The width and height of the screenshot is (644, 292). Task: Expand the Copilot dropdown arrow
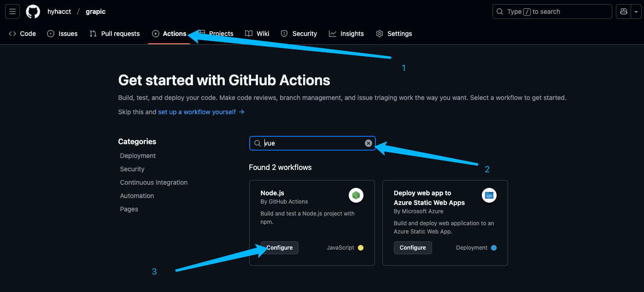point(636,12)
